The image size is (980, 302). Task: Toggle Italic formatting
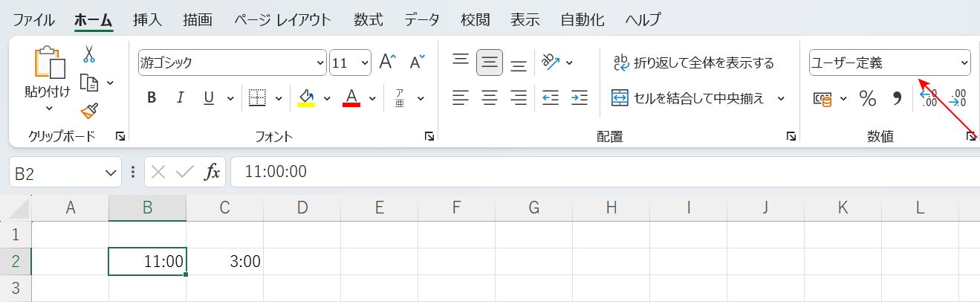click(x=180, y=97)
